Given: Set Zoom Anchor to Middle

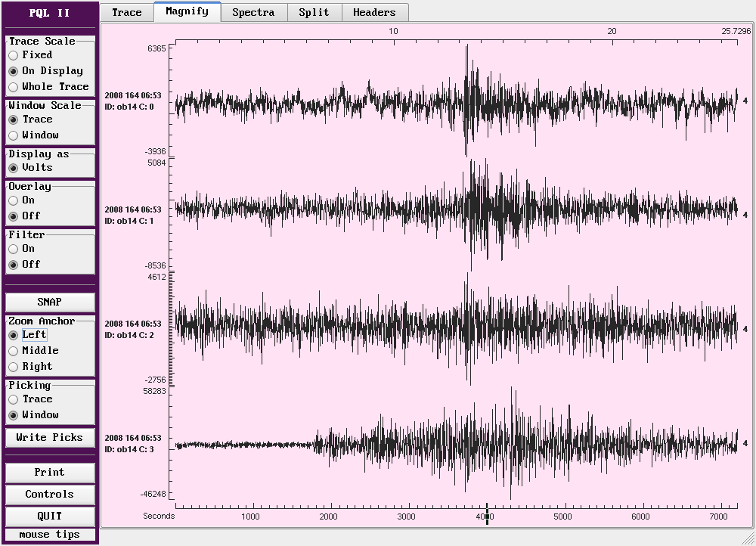Looking at the screenshot, I should (x=14, y=351).
